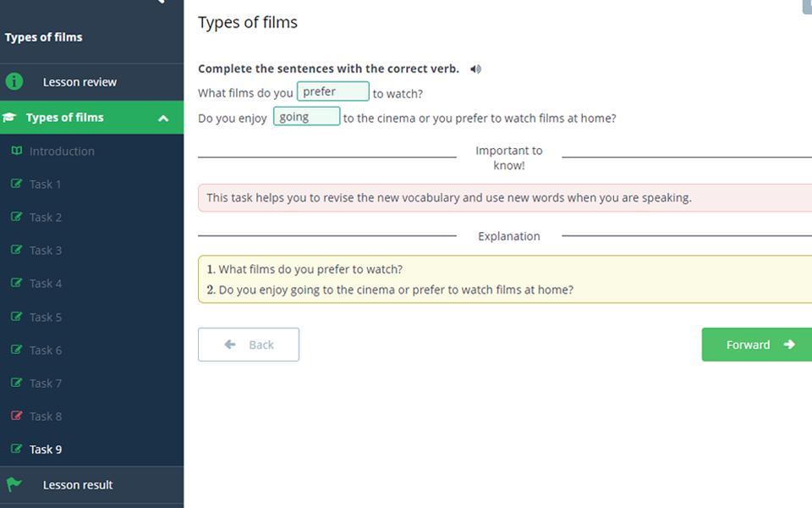Collapse the Types of films section
Image resolution: width=812 pixels, height=508 pixels.
coord(163,118)
